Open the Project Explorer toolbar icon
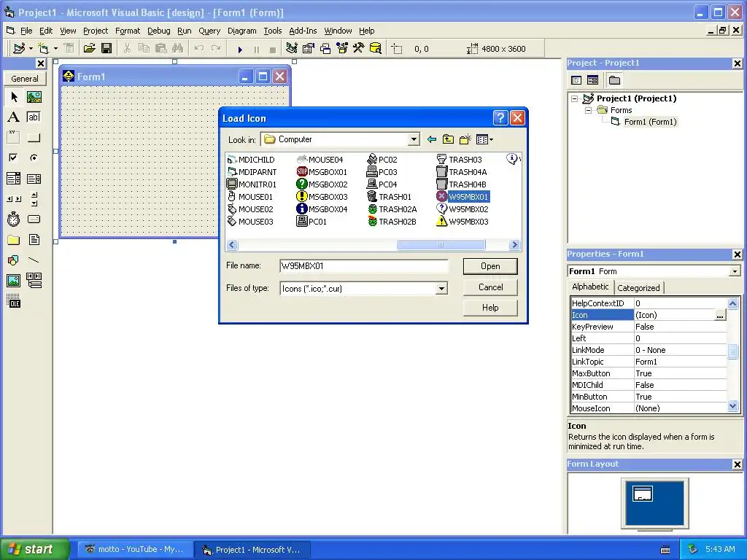 pyautogui.click(x=292, y=49)
